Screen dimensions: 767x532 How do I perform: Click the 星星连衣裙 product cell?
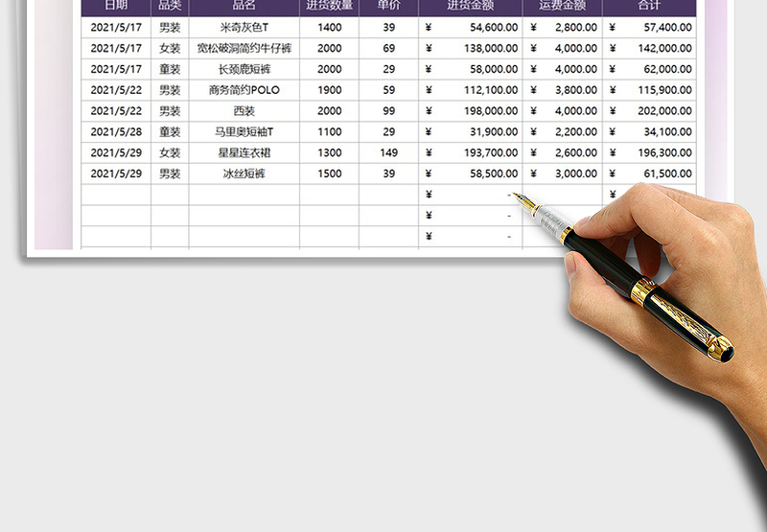244,152
